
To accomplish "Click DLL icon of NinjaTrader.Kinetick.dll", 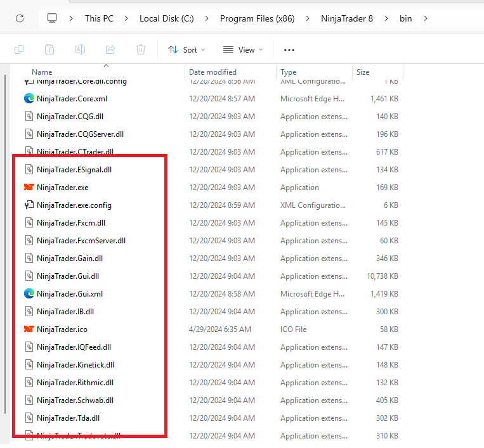I will pos(29,364).
